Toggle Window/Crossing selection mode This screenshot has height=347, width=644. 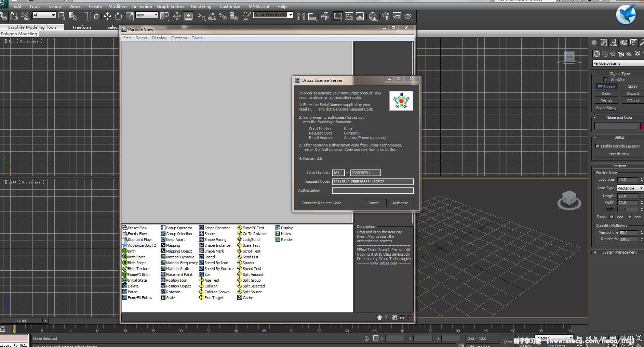coord(94,16)
